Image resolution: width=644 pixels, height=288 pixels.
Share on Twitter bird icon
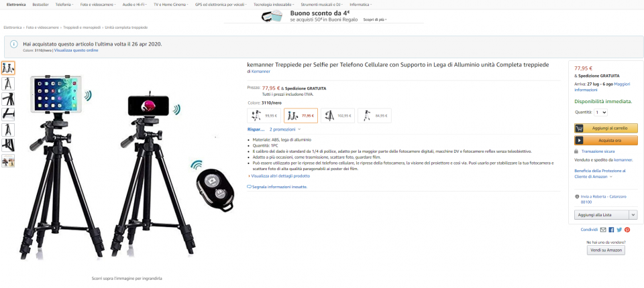619,230
